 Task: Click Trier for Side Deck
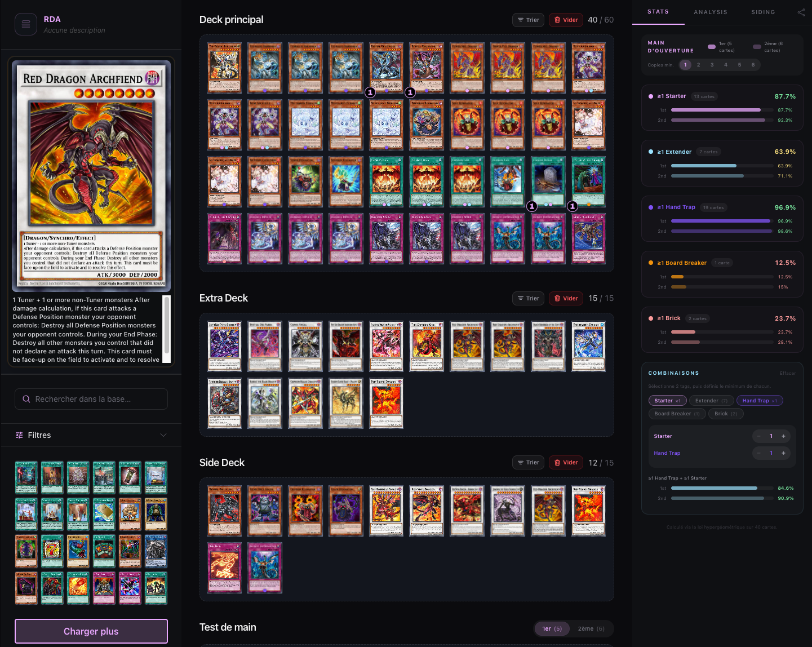(x=528, y=463)
